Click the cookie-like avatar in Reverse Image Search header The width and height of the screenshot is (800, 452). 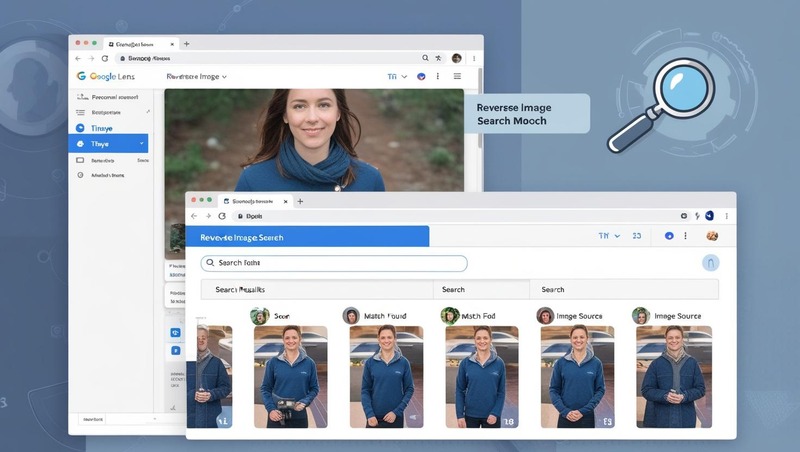click(x=712, y=236)
